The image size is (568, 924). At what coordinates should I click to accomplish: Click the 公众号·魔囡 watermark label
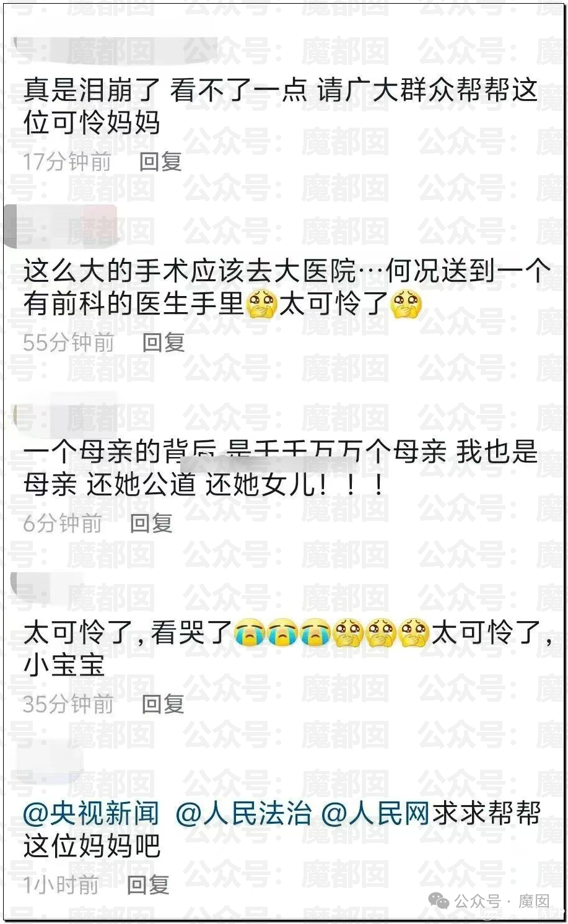502,901
